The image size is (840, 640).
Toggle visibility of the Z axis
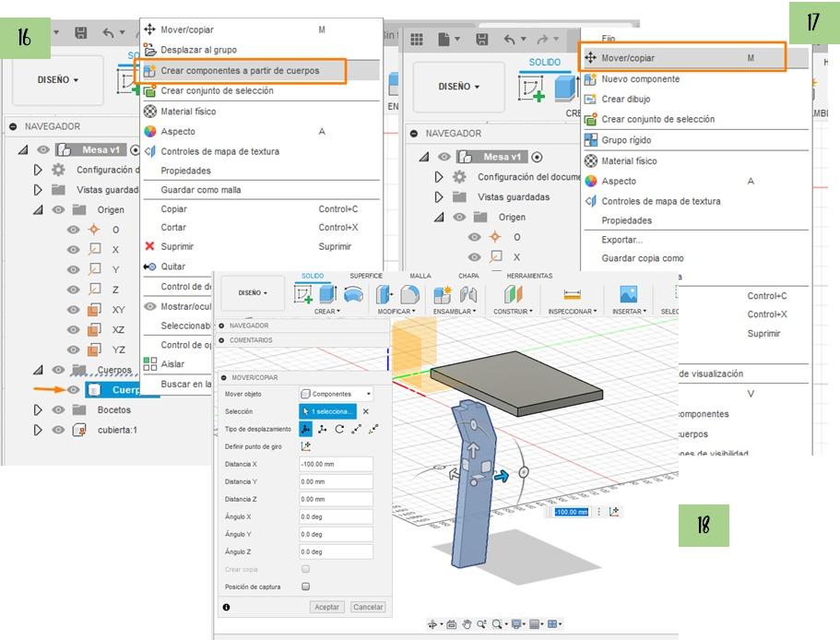click(x=74, y=290)
